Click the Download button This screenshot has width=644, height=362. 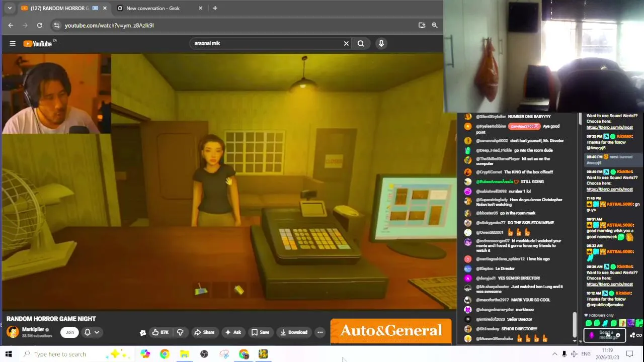pyautogui.click(x=294, y=332)
